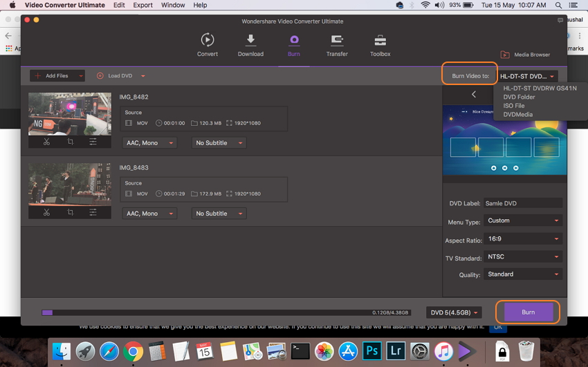The height and width of the screenshot is (367, 588).
Task: Click the IMG_8483 video thumbnail
Action: tap(70, 182)
